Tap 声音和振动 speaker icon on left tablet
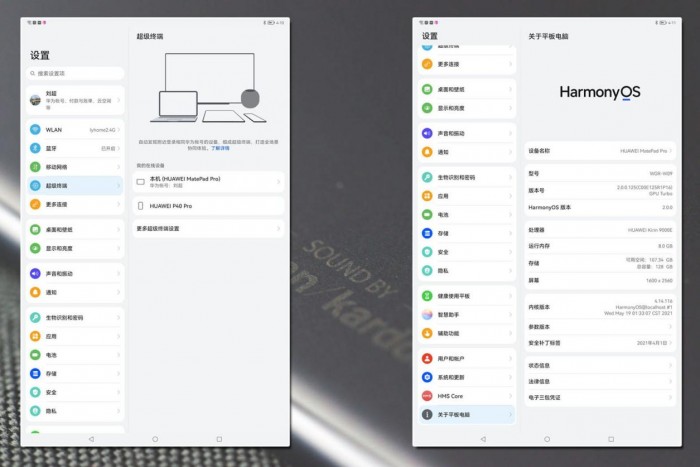 [35, 273]
